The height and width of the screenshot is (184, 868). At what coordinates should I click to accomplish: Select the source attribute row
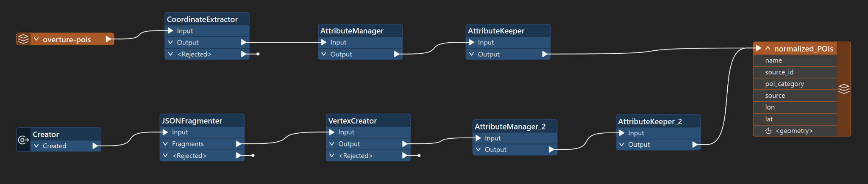(795, 96)
